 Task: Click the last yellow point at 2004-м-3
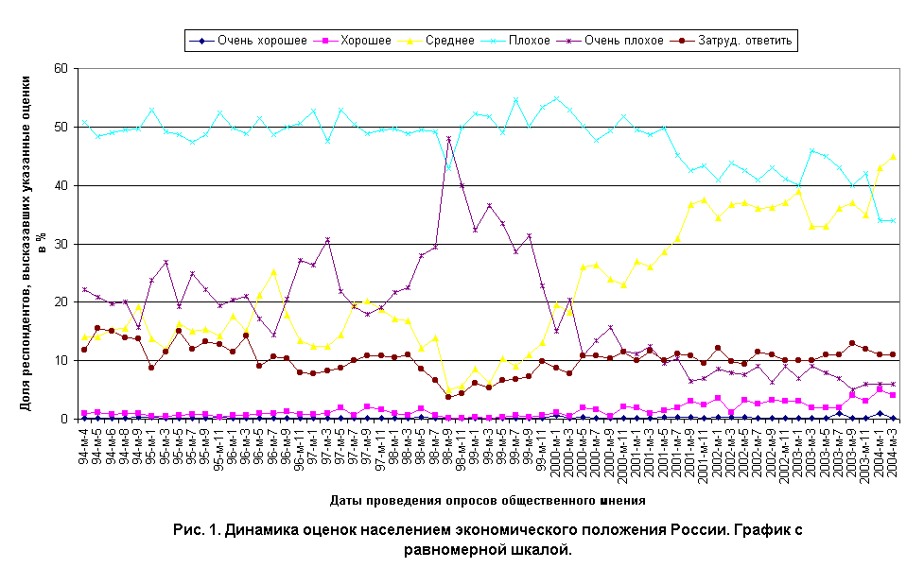click(893, 157)
